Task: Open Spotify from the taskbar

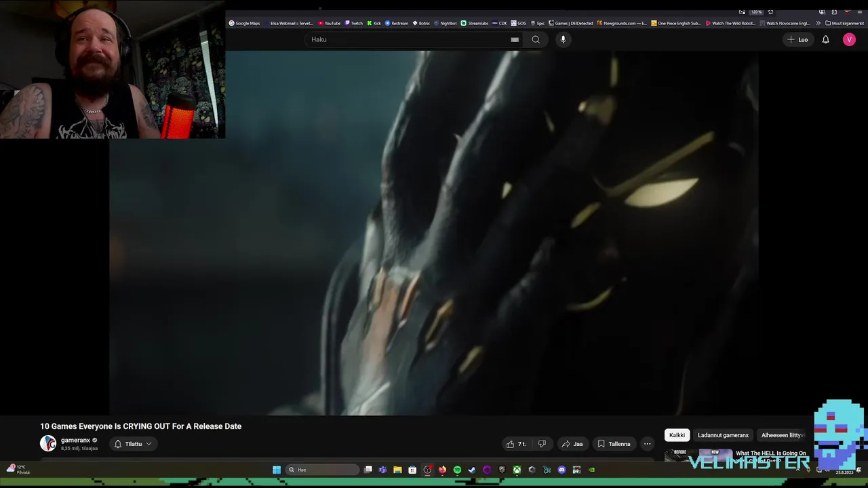Action: pyautogui.click(x=457, y=470)
